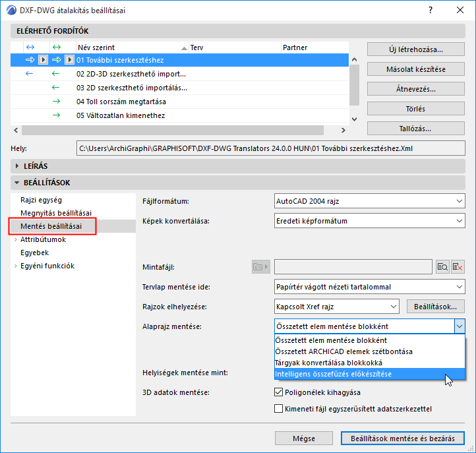Click the remove template file icon
The height and width of the screenshot is (453, 476).
point(458,267)
